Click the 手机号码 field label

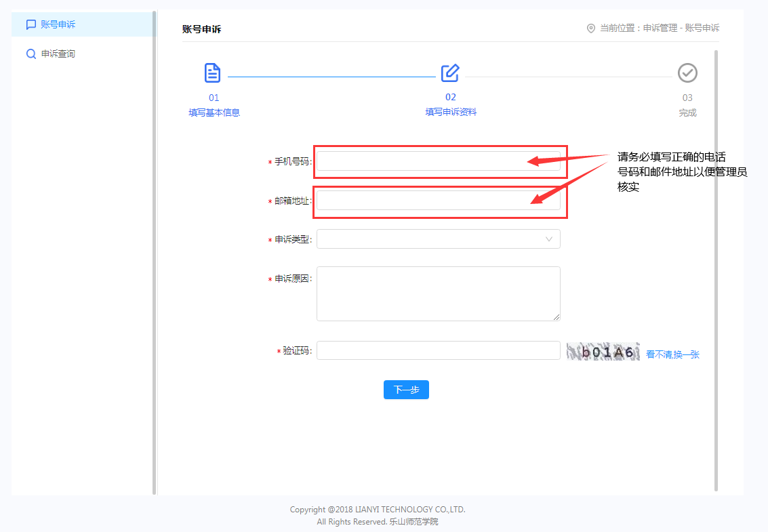(292, 162)
